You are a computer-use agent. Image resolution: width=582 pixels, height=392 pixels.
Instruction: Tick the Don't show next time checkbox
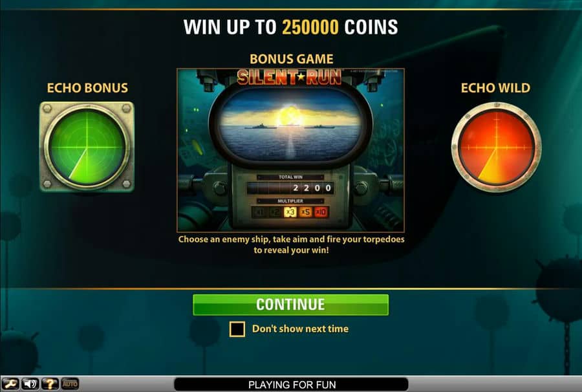pos(237,329)
